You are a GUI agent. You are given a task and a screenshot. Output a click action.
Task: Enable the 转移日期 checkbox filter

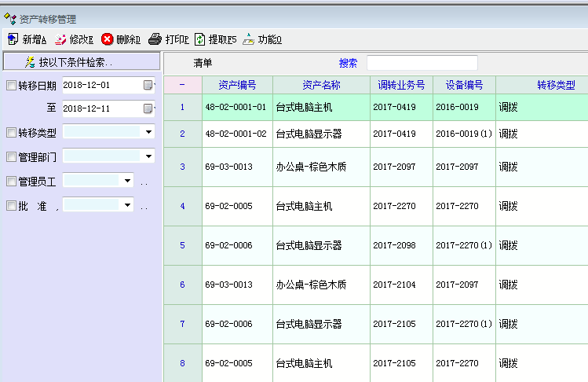(x=11, y=86)
